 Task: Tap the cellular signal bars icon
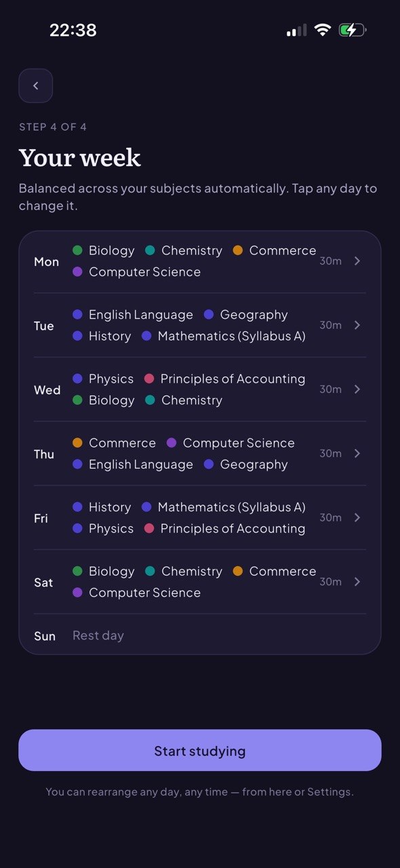point(296,31)
